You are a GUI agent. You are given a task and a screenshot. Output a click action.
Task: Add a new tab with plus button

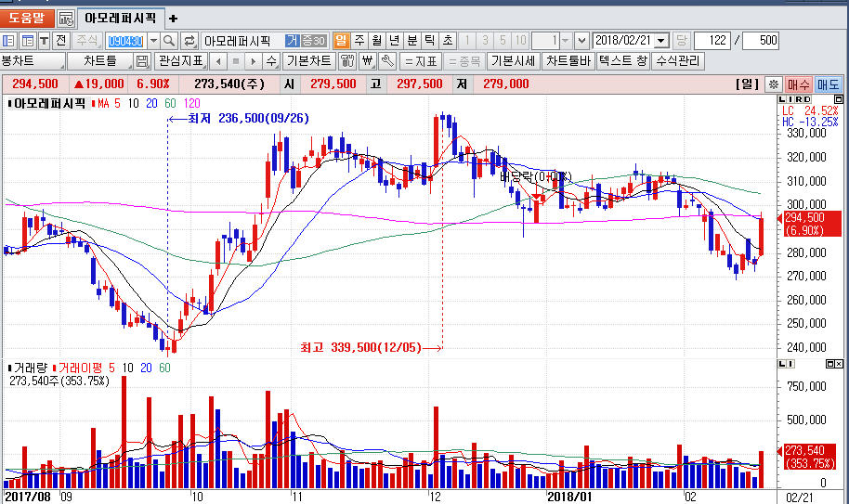tap(173, 18)
